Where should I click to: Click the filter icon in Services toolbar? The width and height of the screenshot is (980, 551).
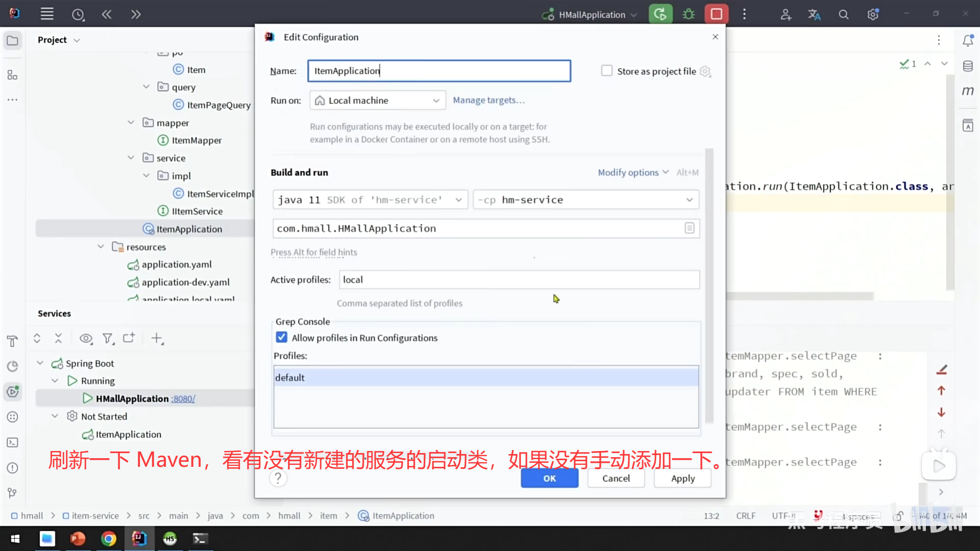point(107,338)
